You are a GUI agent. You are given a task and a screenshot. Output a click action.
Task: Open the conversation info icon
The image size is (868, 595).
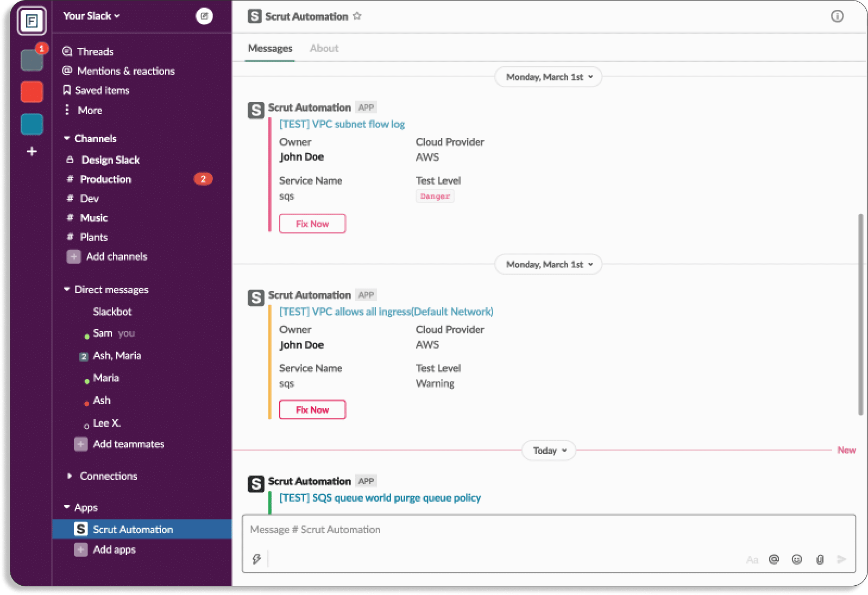pyautogui.click(x=838, y=16)
